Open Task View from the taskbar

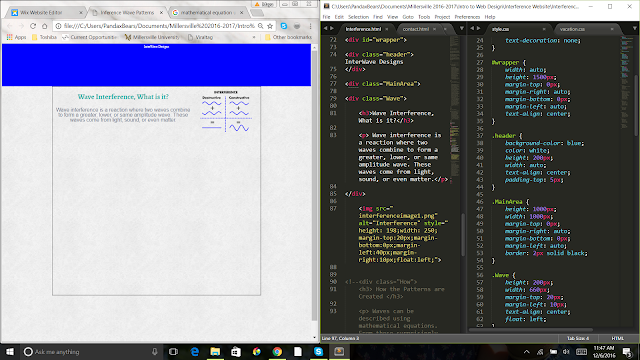[x=173, y=352]
